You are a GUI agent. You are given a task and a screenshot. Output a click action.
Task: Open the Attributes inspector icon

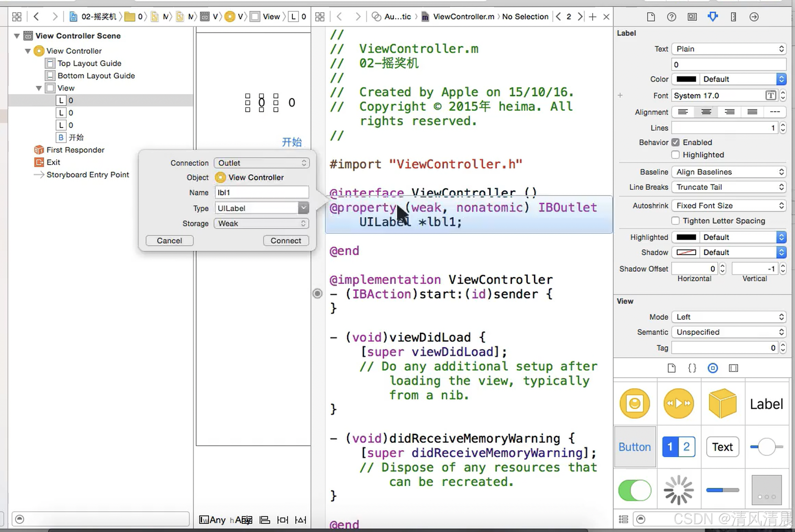pos(713,16)
